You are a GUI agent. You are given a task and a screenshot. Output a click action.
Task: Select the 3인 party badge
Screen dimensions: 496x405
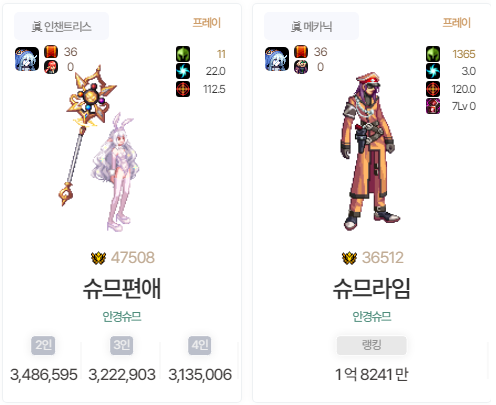[122, 345]
